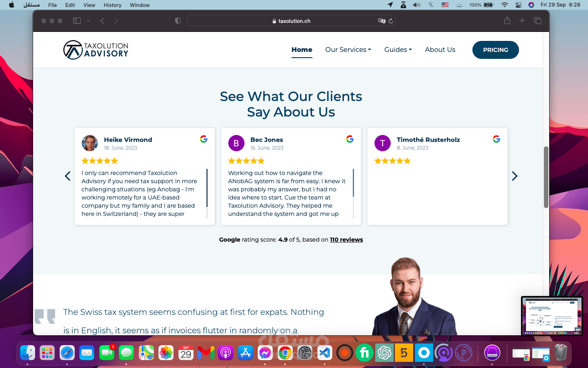This screenshot has width=588, height=368.
Task: Open Google icon on Timothé Rusterholz's review
Action: (x=497, y=139)
